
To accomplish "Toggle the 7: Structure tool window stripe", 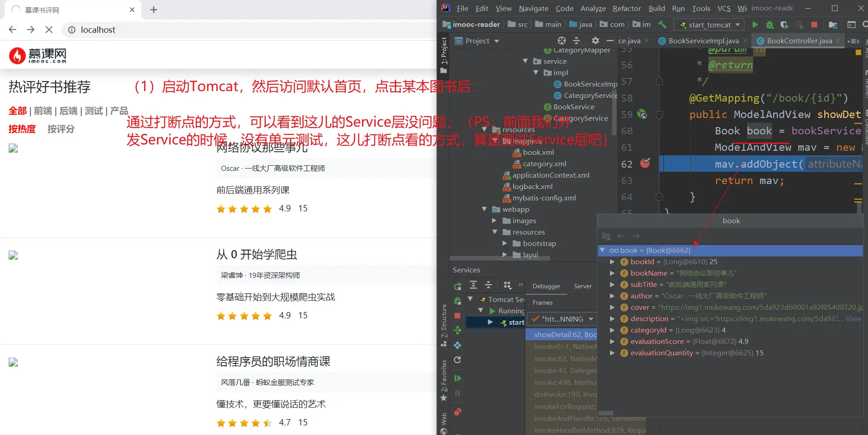I will coord(444,325).
